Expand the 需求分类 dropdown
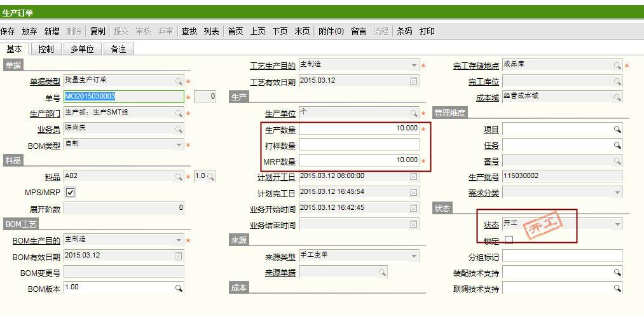 [x=617, y=192]
